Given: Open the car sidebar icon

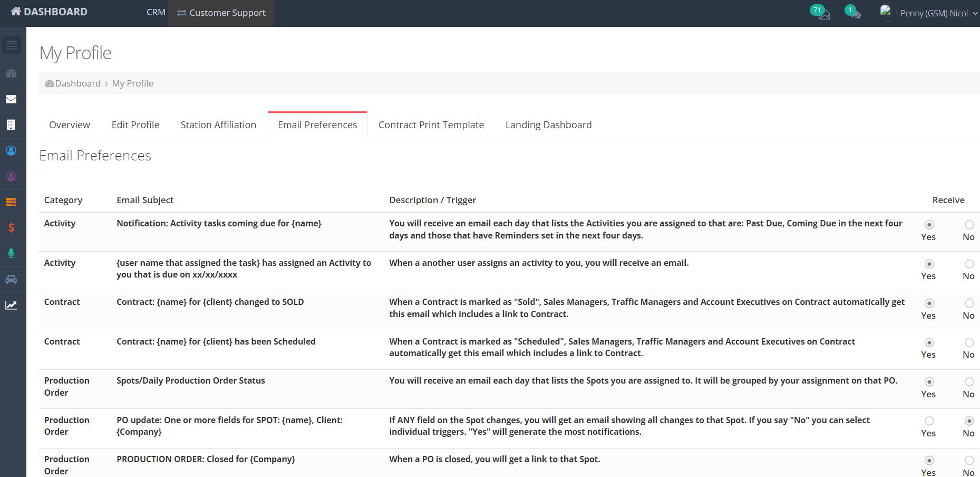Looking at the screenshot, I should coord(11,279).
